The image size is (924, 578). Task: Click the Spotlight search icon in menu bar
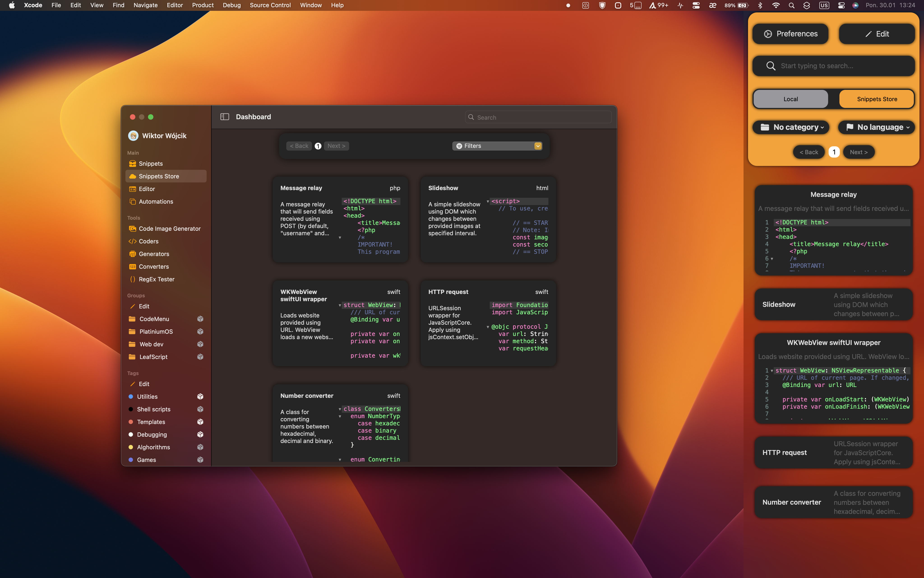tap(791, 5)
